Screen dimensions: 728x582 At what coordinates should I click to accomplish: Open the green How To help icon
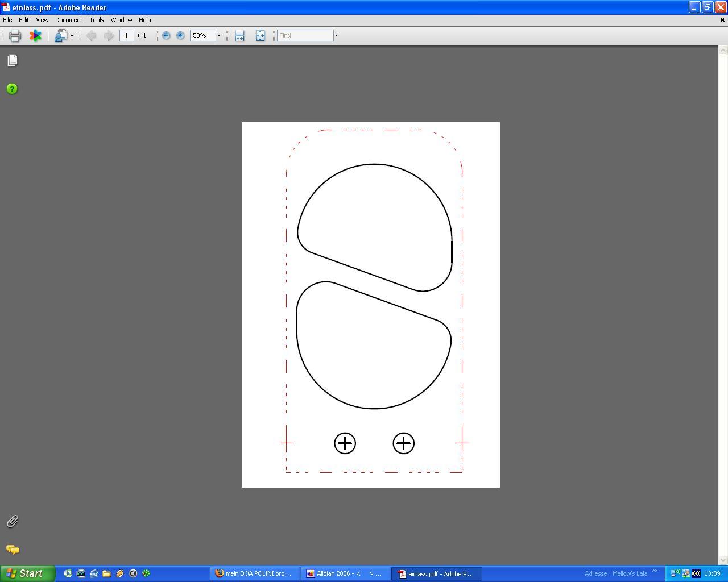12,89
